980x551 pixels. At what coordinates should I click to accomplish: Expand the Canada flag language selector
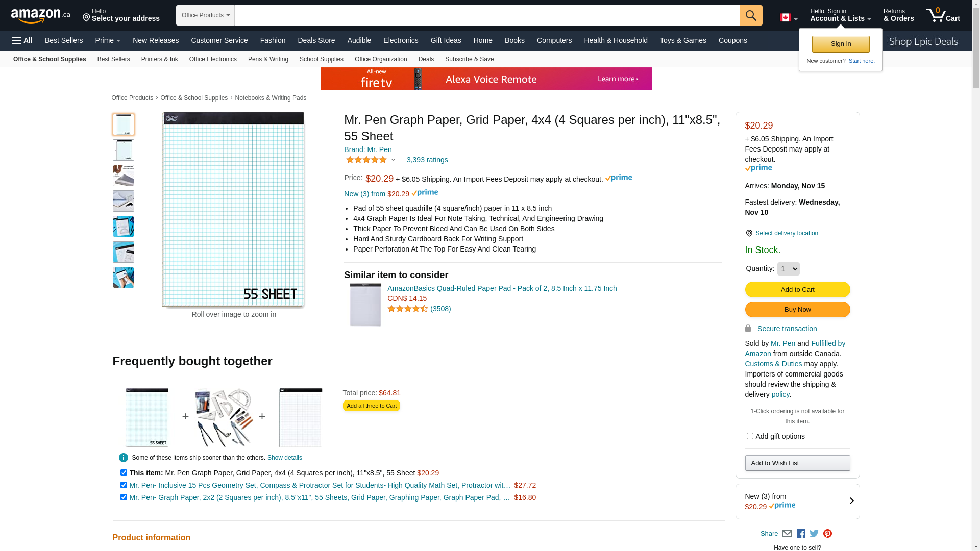coord(789,18)
